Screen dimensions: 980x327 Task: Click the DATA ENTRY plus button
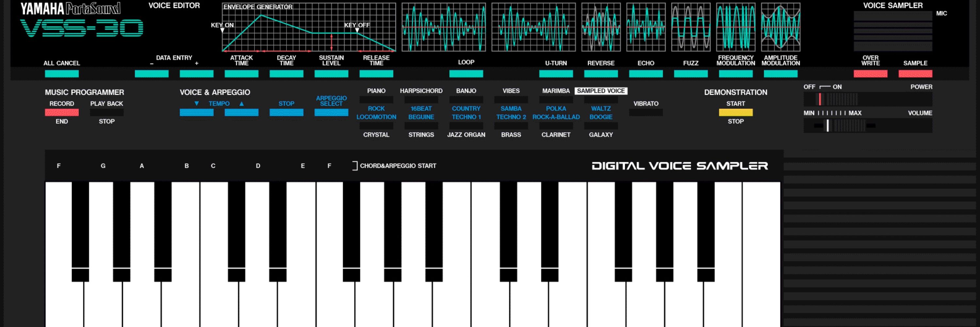click(x=196, y=74)
